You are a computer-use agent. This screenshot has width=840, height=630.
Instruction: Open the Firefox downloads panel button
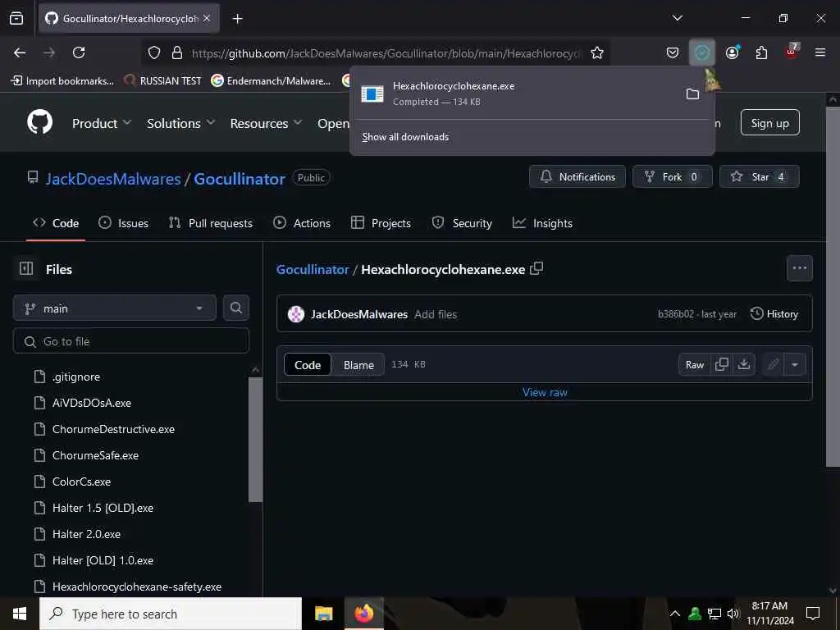702,52
